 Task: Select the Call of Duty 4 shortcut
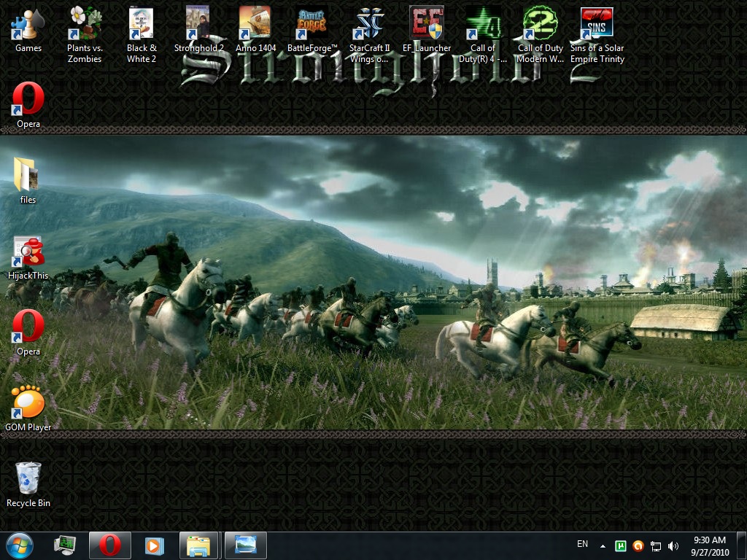point(483,34)
